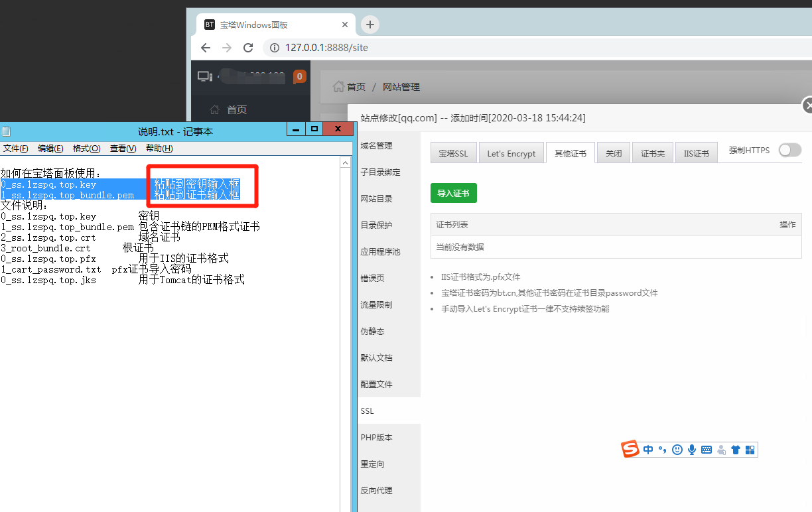Click orange notification badge 0
Image resolution: width=812 pixels, height=512 pixels.
pyautogui.click(x=299, y=76)
